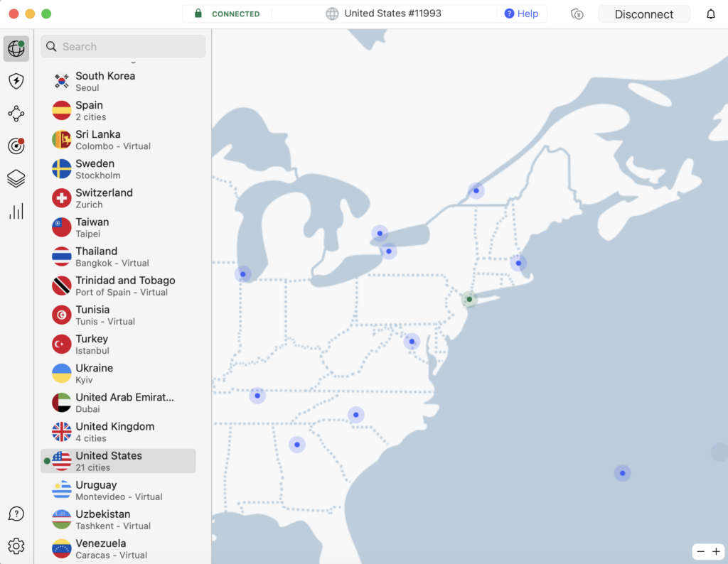Click the green lock connected icon

[198, 13]
